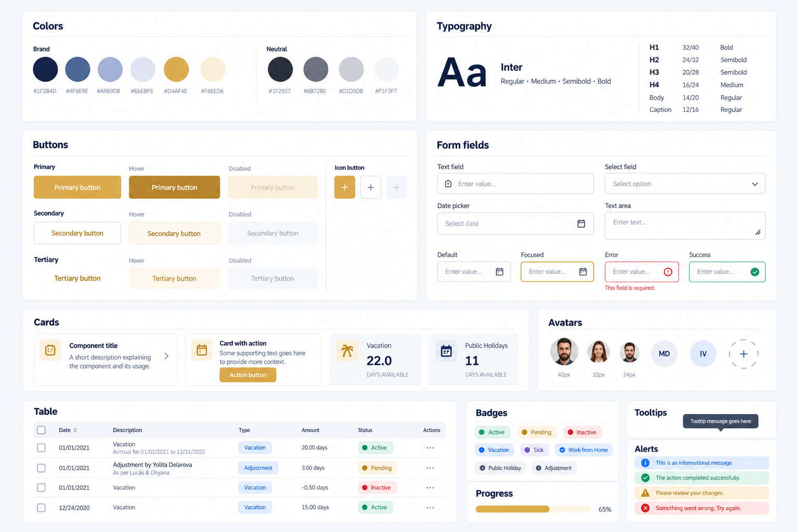Click the Description column header
This screenshot has width=798, height=532.
[127, 430]
